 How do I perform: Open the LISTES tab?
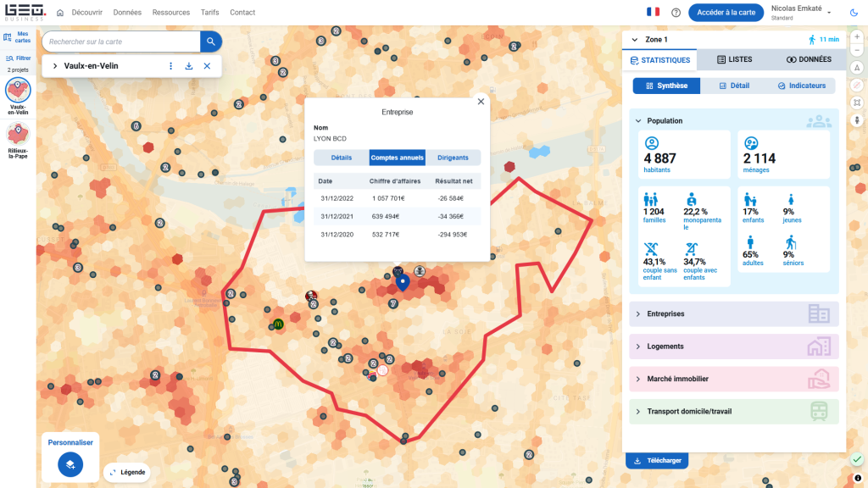(x=734, y=60)
